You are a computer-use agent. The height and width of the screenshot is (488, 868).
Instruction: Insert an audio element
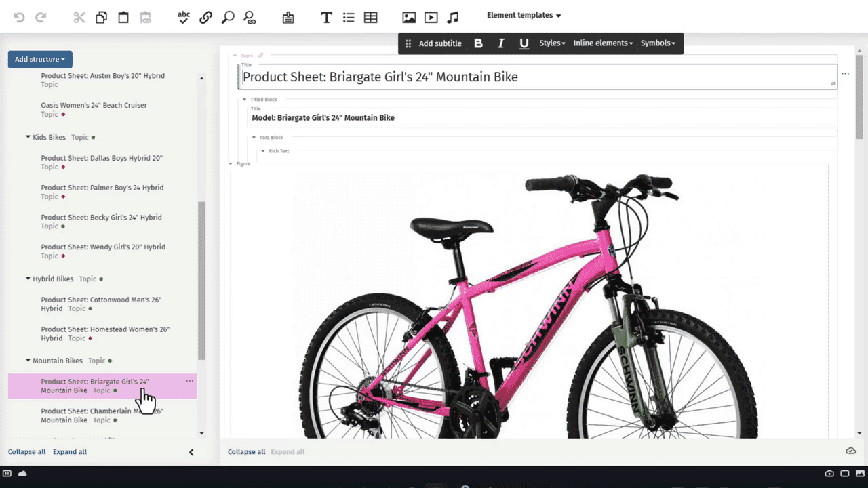(453, 17)
